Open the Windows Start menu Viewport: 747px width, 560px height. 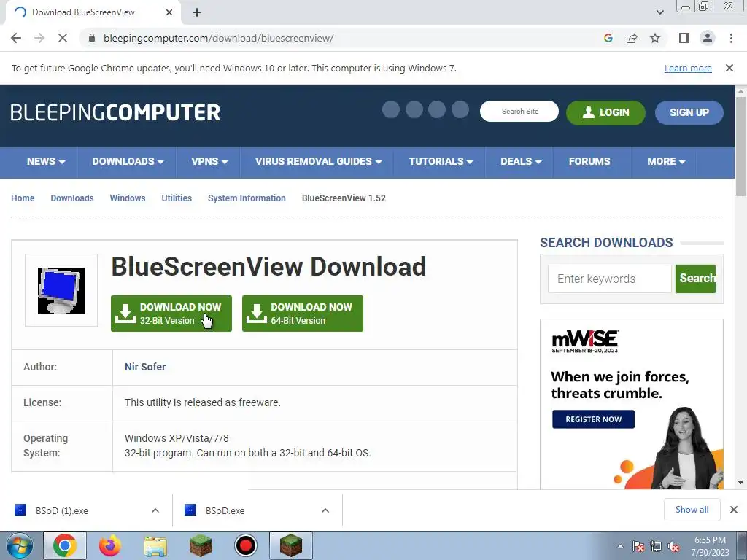20,545
